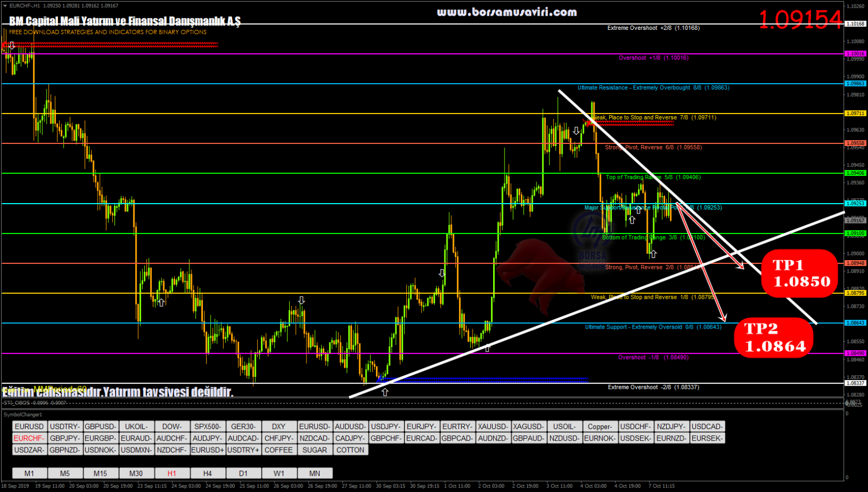Load the XAUUSD- gold symbol
The image size is (868, 492).
coord(493,426)
